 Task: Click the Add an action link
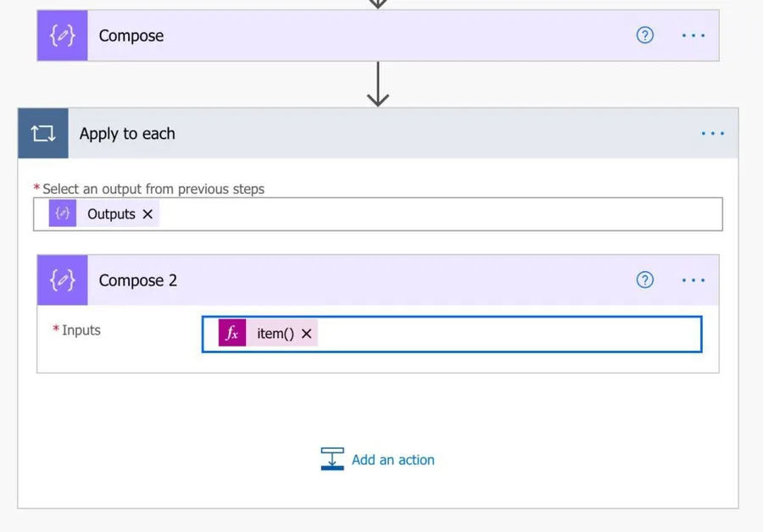point(393,460)
